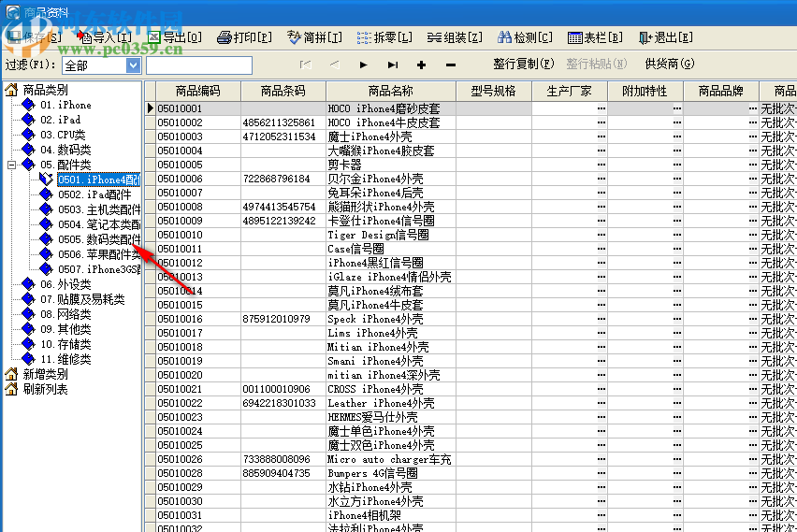The image size is (797, 532).
Task: Click the Print (打印) toolbar button
Action: pos(244,37)
